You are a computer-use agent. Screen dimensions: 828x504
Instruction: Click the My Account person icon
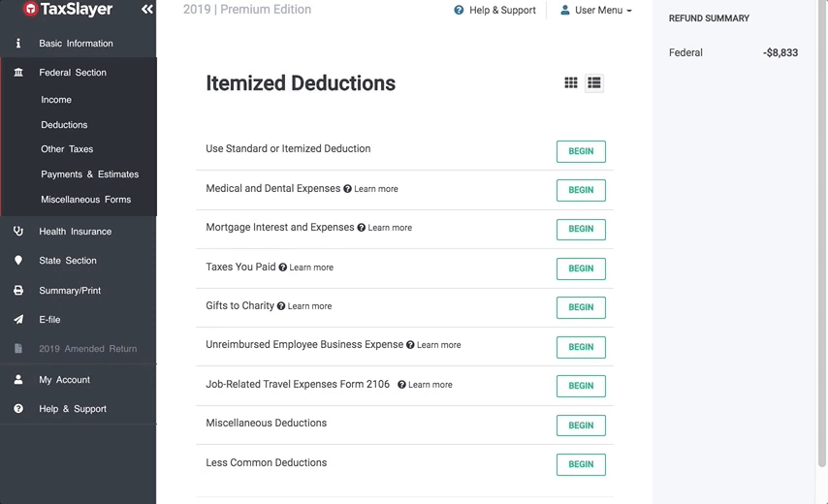[18, 380]
